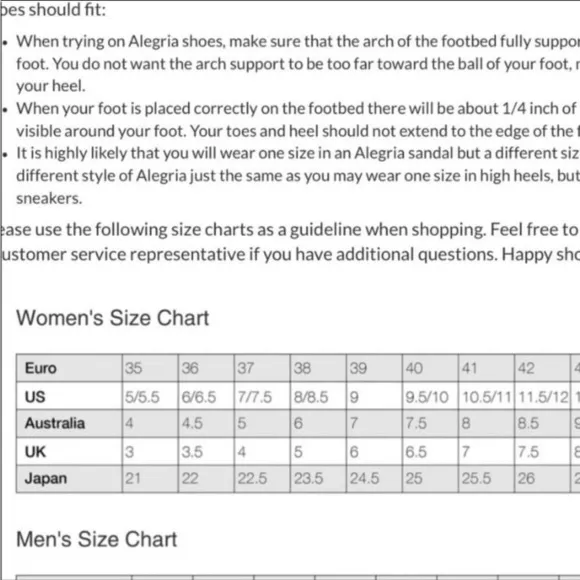Click the Men's Size Chart heading
This screenshot has height=580, width=580.
[97, 539]
